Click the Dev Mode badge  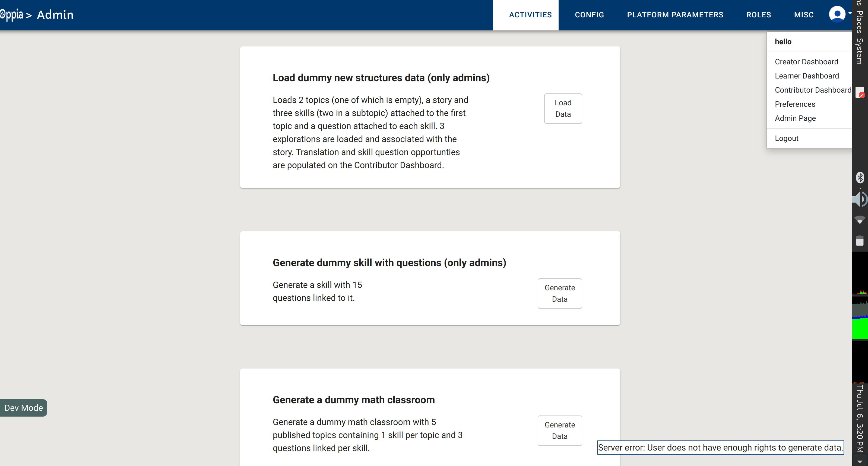click(23, 408)
